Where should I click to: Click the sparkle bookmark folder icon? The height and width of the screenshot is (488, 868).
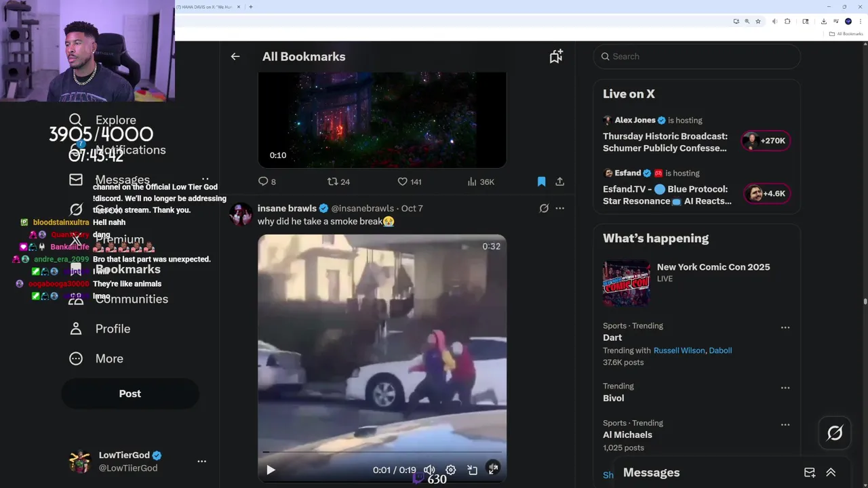point(556,57)
